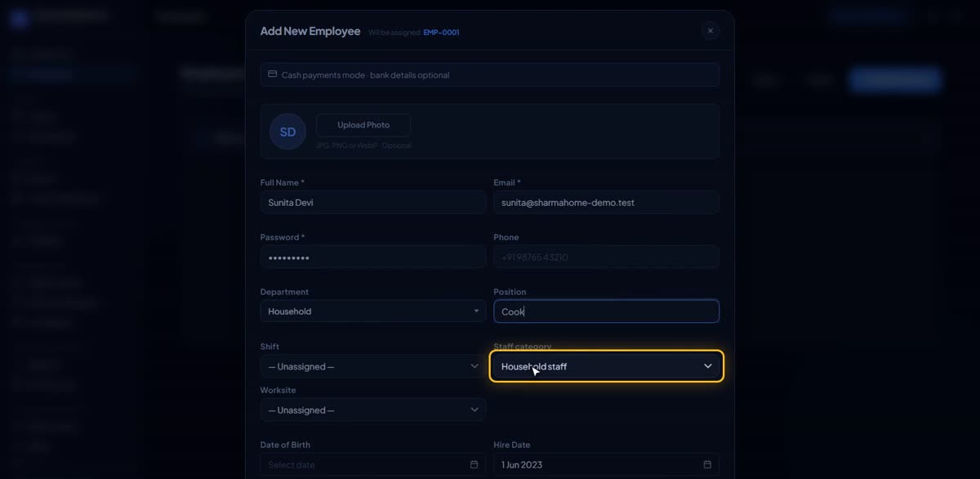Open the Department dropdown
This screenshot has width=980, height=479.
point(373,311)
